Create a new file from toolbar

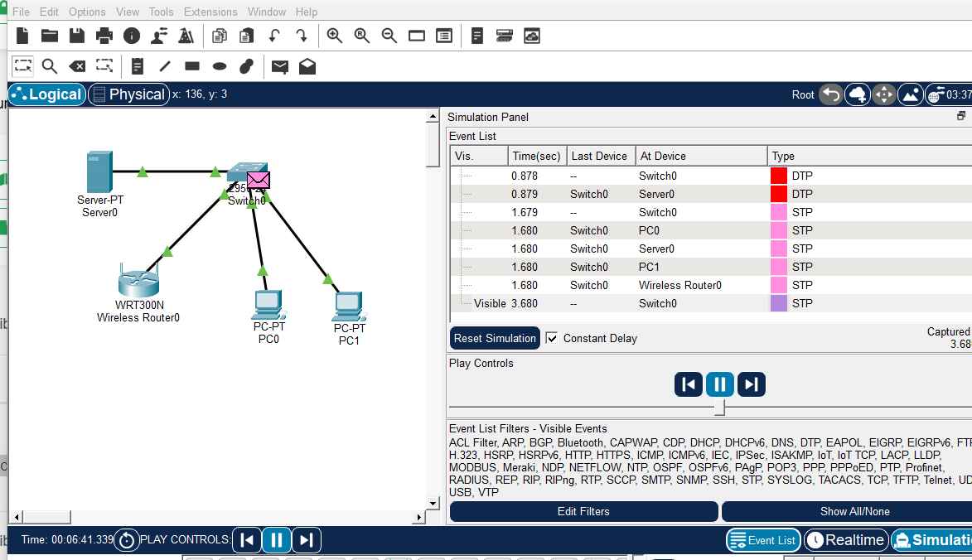point(22,36)
